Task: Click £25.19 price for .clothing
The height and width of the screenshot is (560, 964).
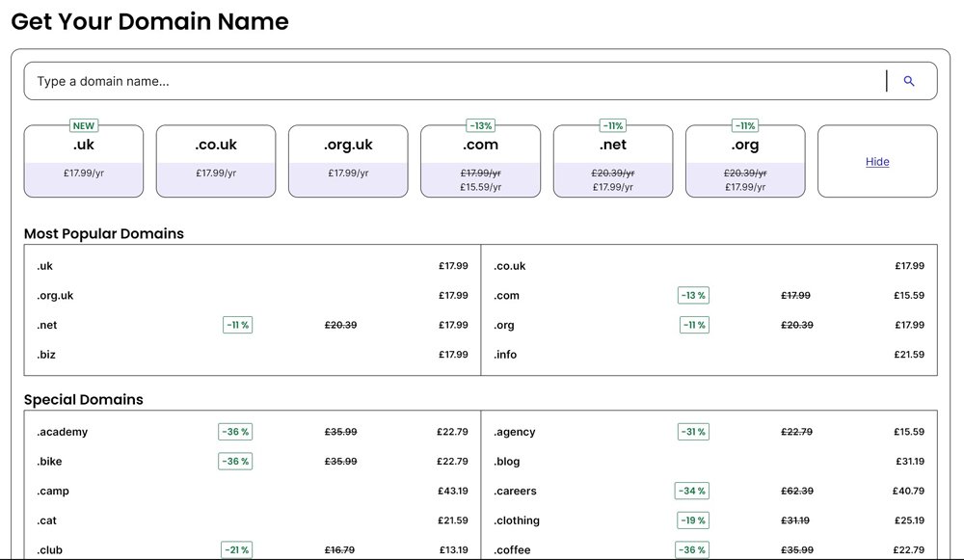Action: point(909,520)
